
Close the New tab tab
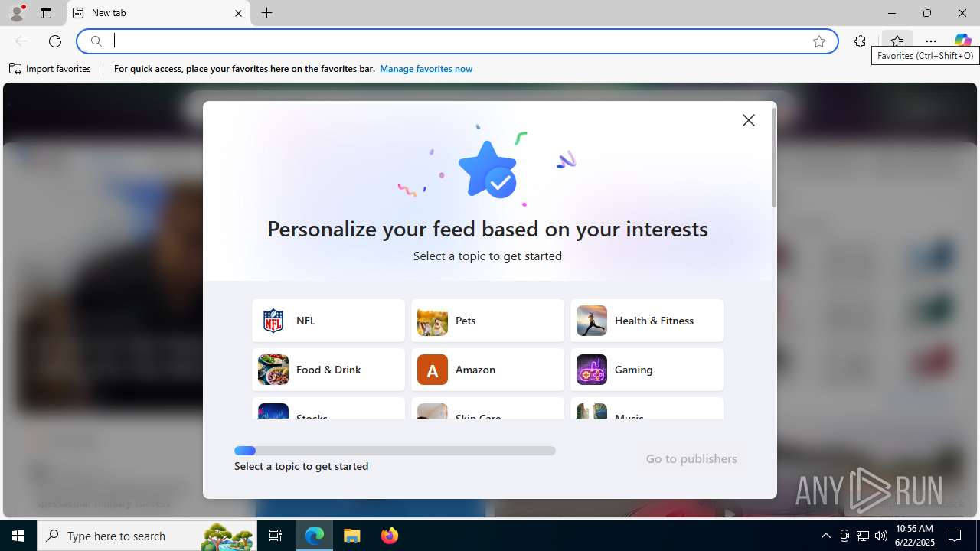click(238, 13)
